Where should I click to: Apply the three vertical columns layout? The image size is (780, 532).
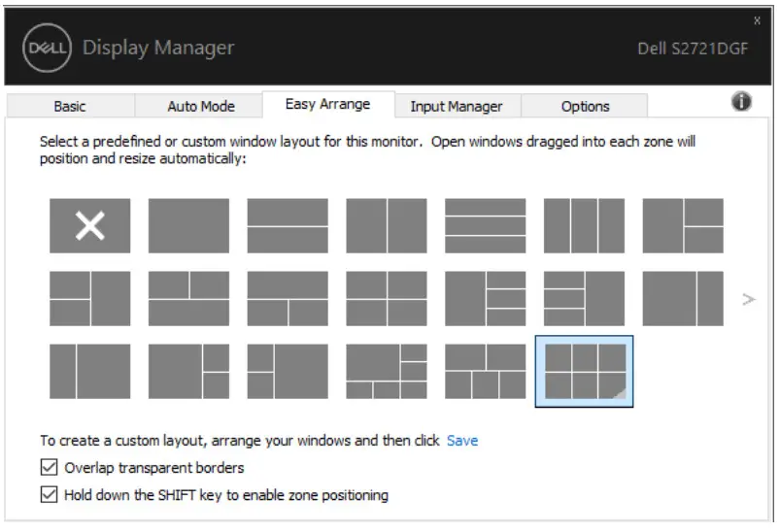pyautogui.click(x=584, y=225)
